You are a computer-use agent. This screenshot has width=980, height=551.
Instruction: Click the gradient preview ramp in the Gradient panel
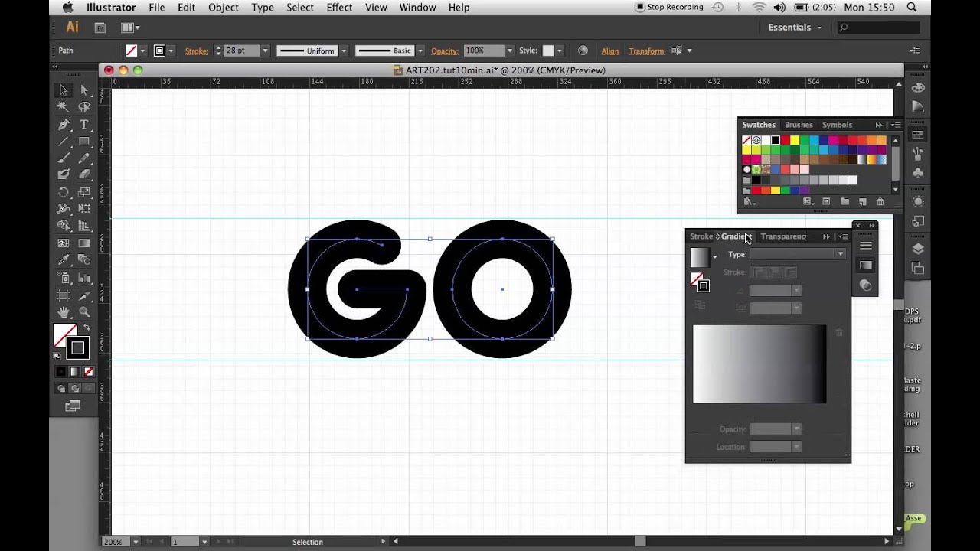click(759, 364)
